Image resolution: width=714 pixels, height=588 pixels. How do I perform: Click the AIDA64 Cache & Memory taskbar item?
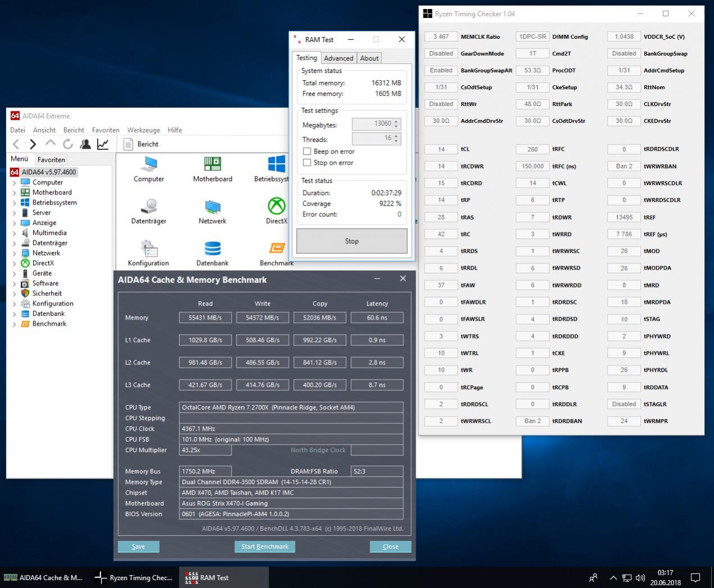pyautogui.click(x=44, y=577)
